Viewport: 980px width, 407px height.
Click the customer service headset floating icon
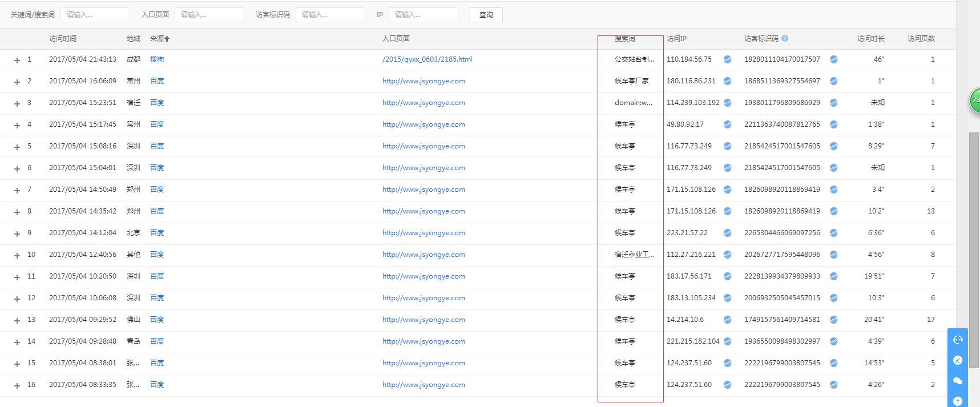click(958, 340)
